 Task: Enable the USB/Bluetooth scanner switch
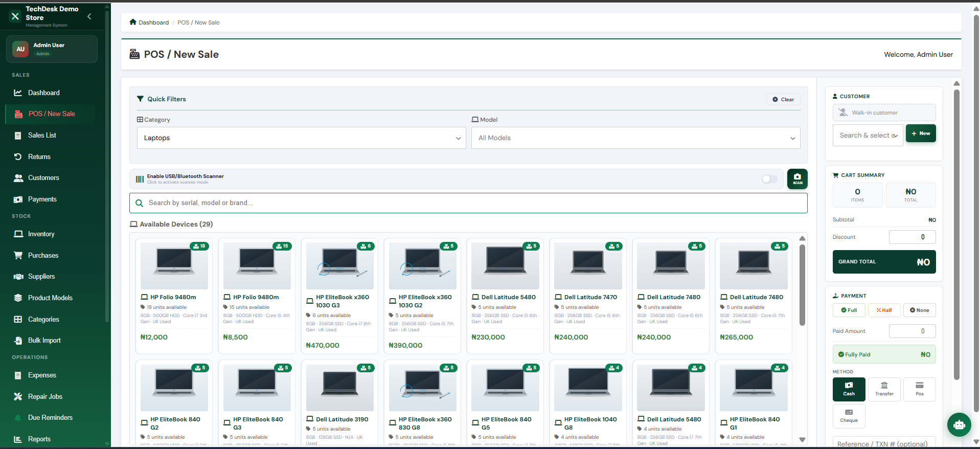click(x=769, y=179)
